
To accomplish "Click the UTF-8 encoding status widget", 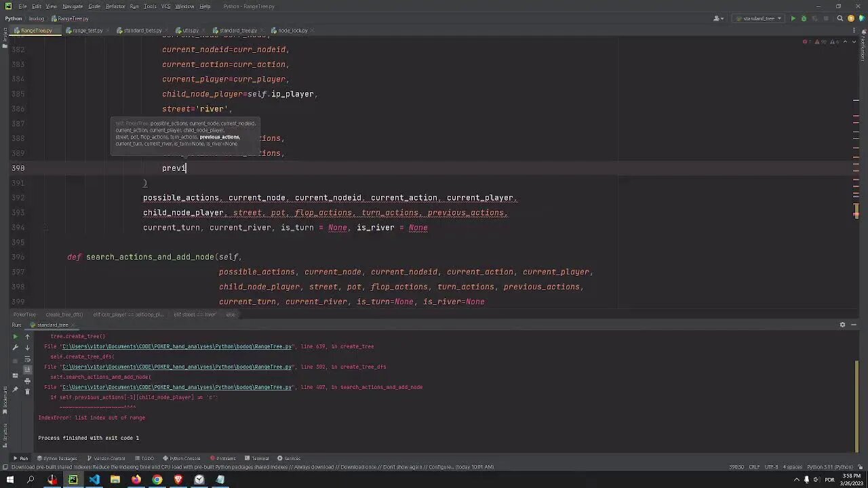I will coord(771,467).
